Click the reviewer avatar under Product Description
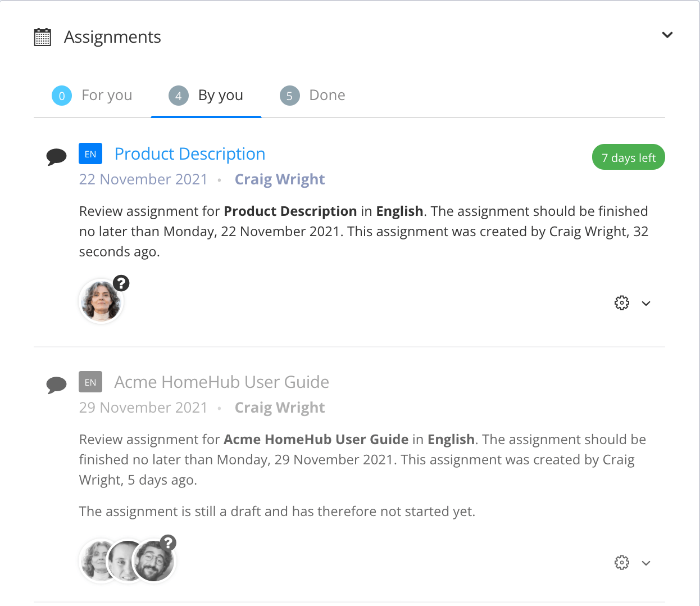 tap(101, 301)
